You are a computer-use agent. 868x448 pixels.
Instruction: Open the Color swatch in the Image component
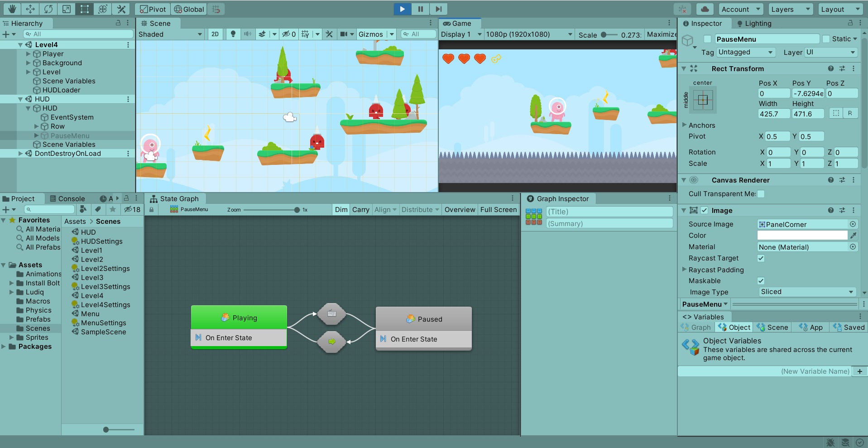point(801,235)
